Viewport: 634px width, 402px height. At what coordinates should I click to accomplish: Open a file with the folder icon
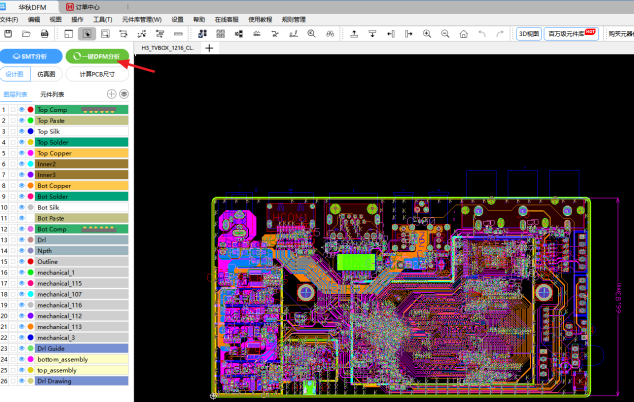(x=26, y=34)
